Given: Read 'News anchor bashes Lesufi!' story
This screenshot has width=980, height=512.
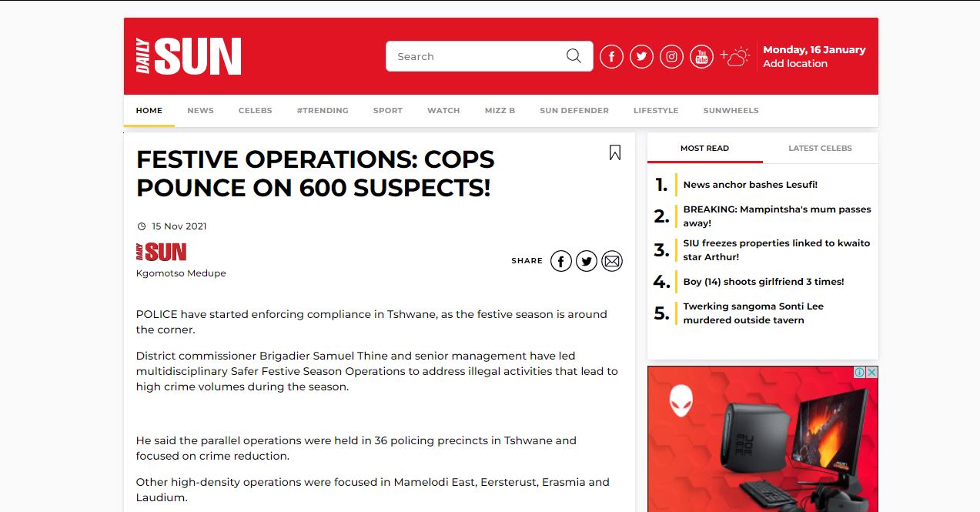Looking at the screenshot, I should pos(751,185).
